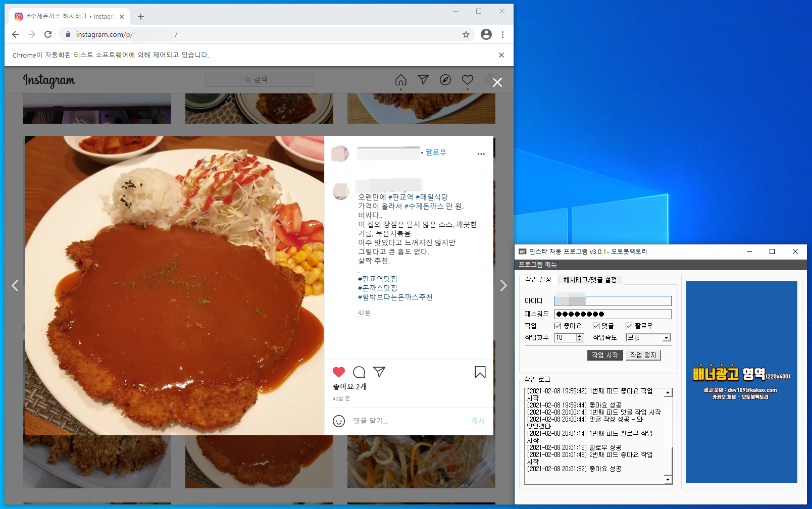Image resolution: width=812 pixels, height=509 pixels.
Task: Click the Instagram search box
Action: 259,80
